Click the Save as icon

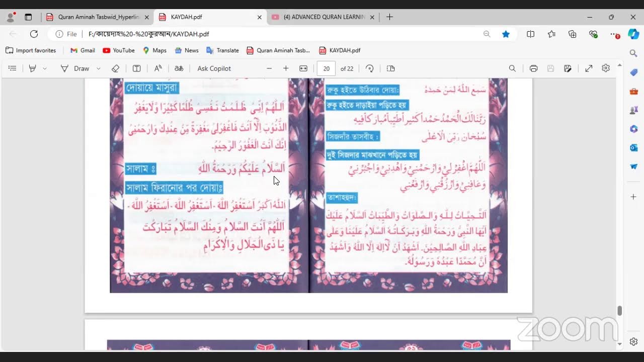pyautogui.click(x=568, y=68)
